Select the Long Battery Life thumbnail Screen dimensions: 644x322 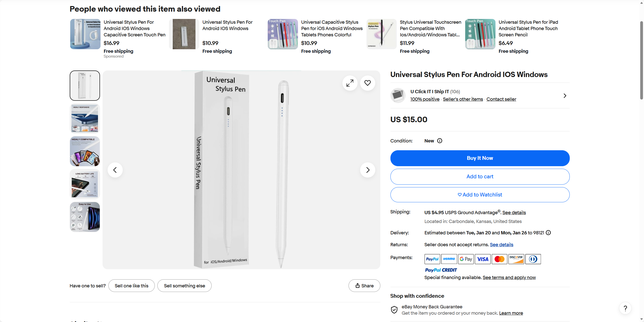tap(85, 184)
